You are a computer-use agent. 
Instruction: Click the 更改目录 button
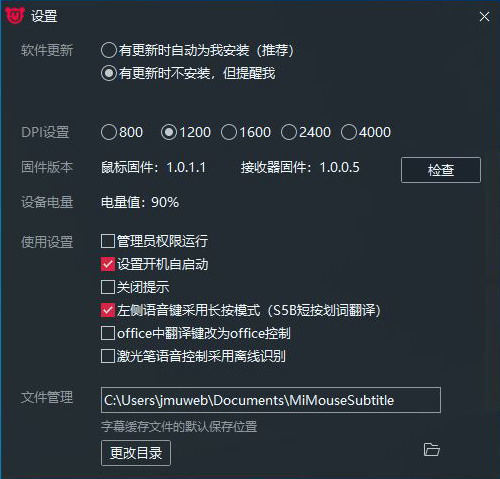136,453
